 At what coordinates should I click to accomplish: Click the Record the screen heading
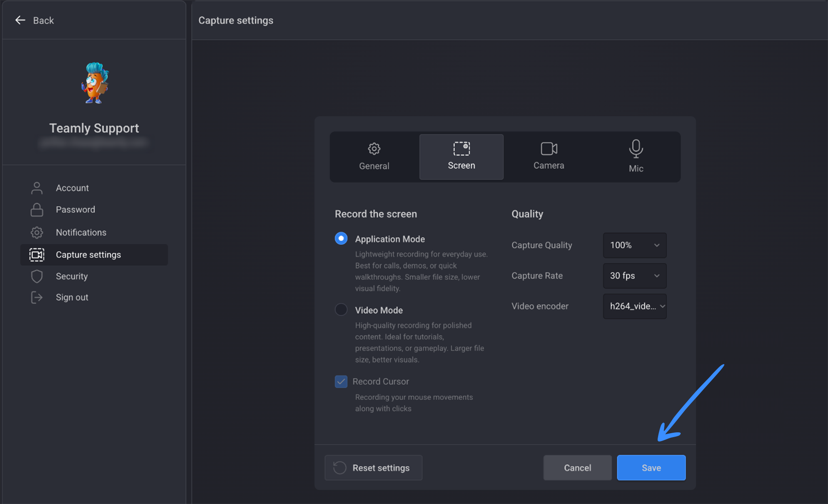(376, 214)
